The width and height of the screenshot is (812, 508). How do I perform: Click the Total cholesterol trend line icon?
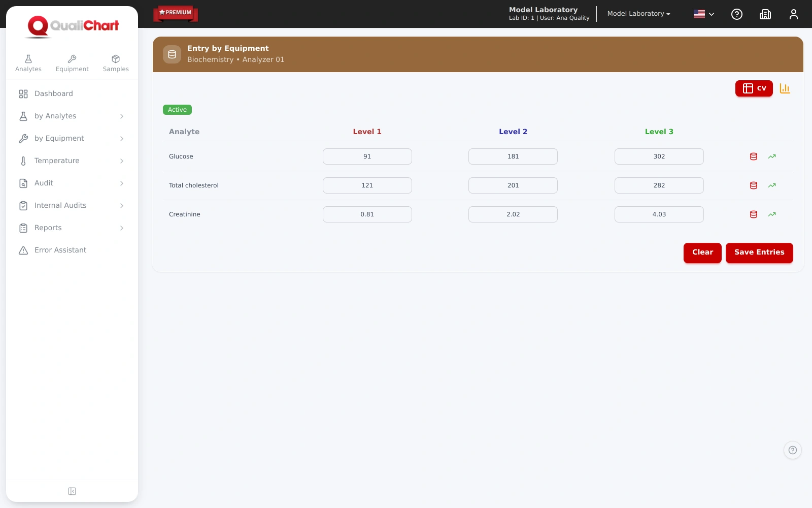point(772,185)
